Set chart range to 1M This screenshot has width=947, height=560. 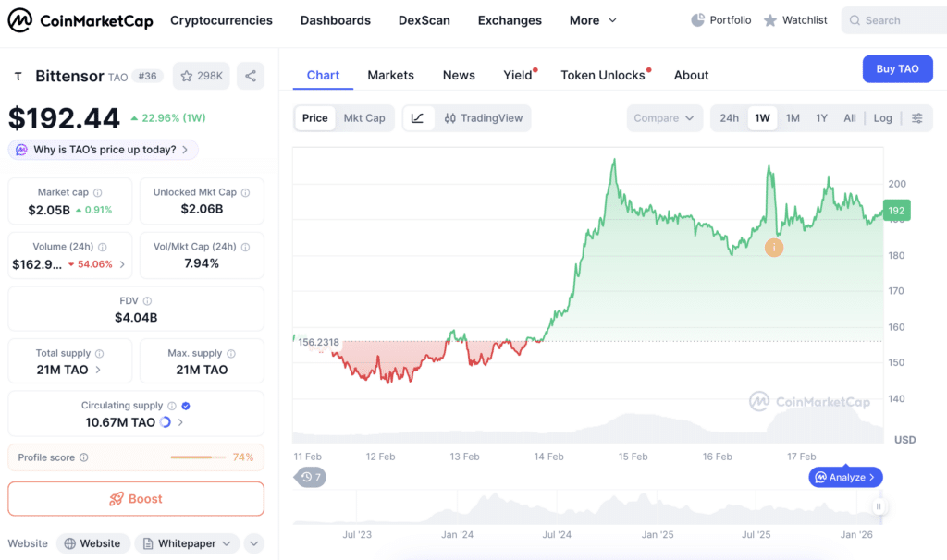[793, 118]
